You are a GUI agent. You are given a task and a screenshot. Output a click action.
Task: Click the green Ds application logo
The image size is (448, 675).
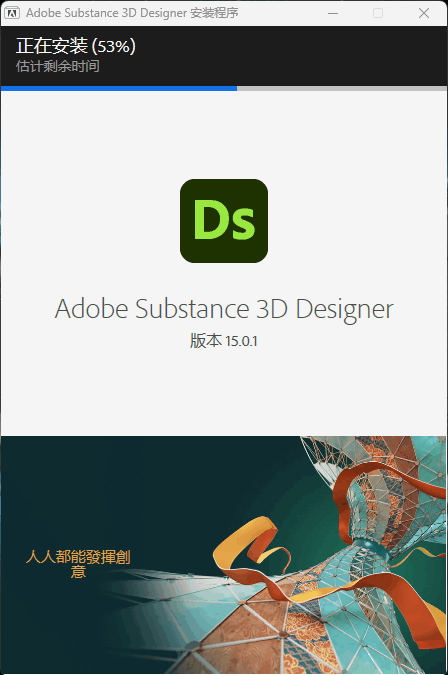pyautogui.click(x=224, y=221)
